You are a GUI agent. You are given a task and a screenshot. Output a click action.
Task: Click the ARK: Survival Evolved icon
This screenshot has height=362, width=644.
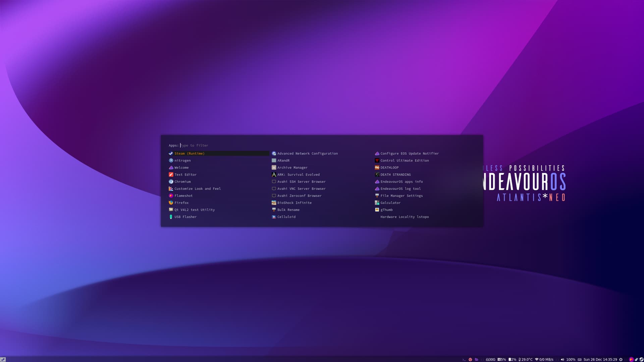coord(274,175)
